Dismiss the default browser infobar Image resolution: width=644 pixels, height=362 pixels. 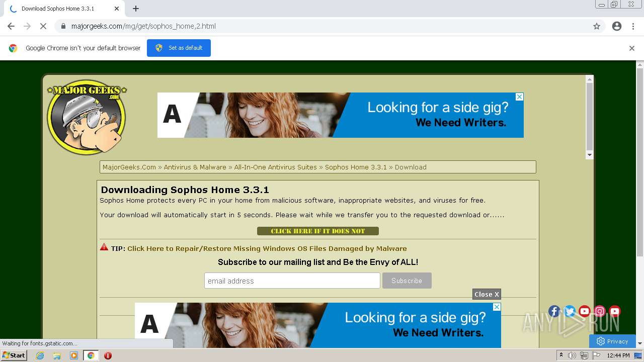tap(632, 48)
